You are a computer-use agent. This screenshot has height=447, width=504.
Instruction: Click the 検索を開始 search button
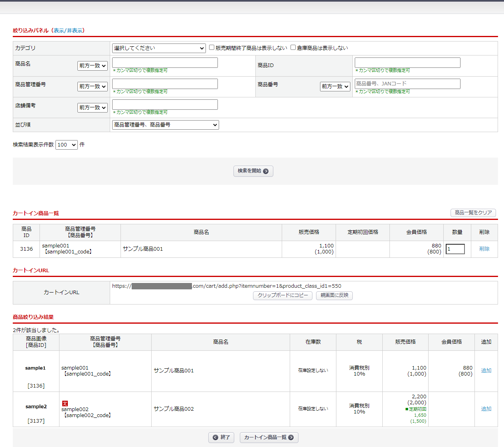253,171
